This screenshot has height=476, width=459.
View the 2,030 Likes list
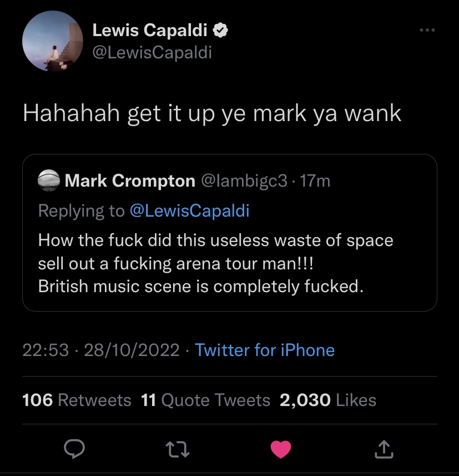[328, 400]
